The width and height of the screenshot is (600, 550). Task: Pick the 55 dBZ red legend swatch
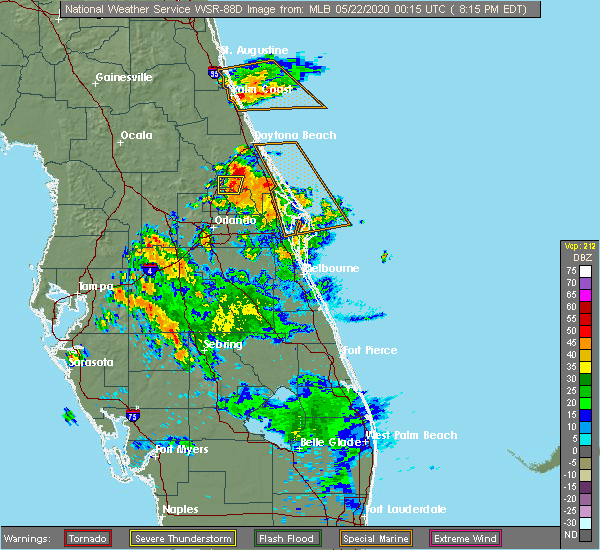[x=585, y=319]
